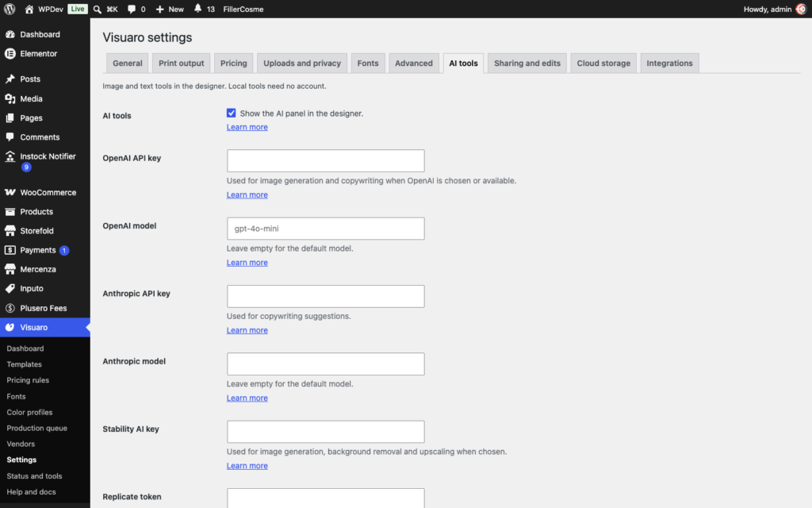Switch to the Fonts tab

pyautogui.click(x=368, y=63)
